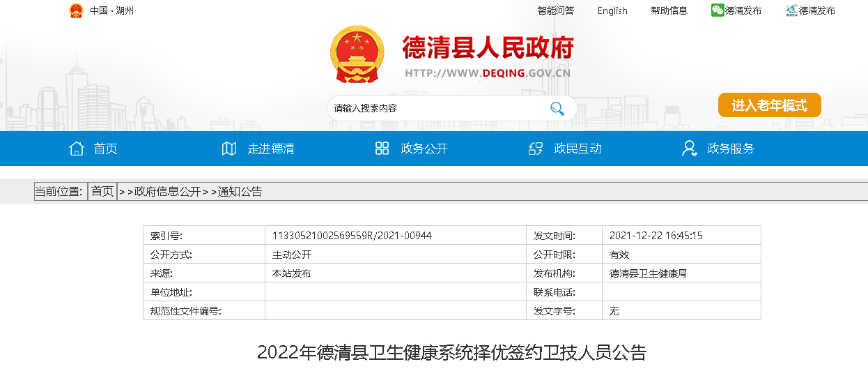The width and height of the screenshot is (868, 371).
Task: Open the 政民互动 navigation menu item
Action: coord(578,149)
